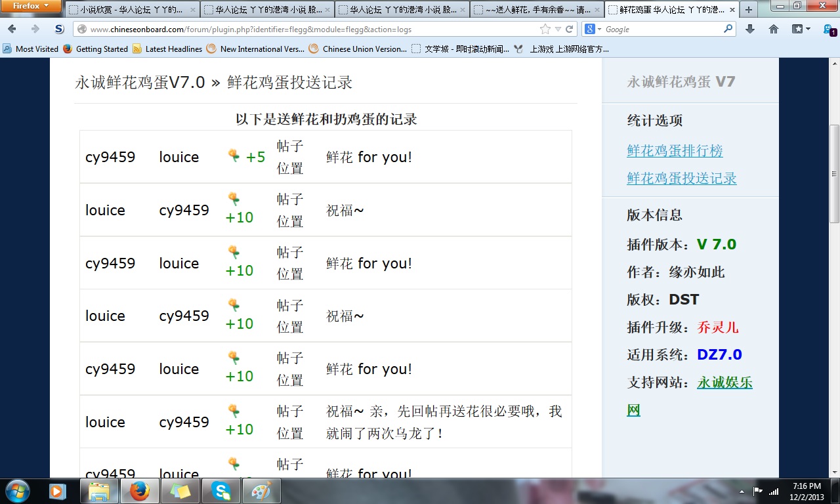Click the page vertical scrollbar

pyautogui.click(x=835, y=174)
